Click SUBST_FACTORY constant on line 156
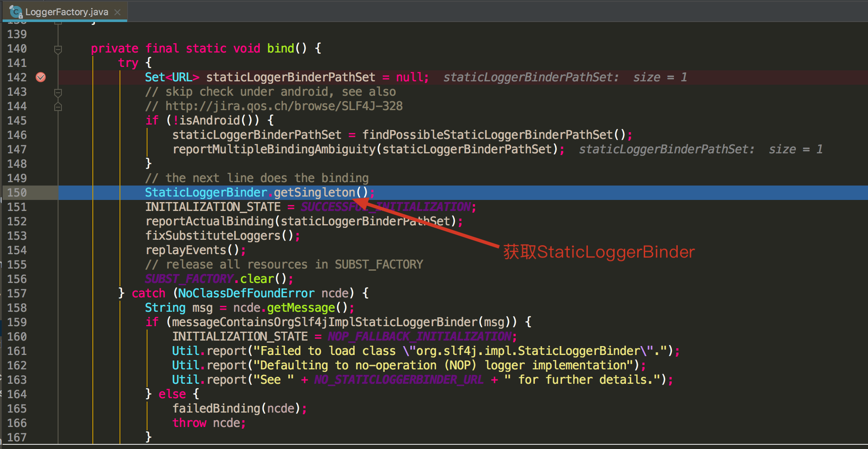The image size is (868, 449). (189, 279)
